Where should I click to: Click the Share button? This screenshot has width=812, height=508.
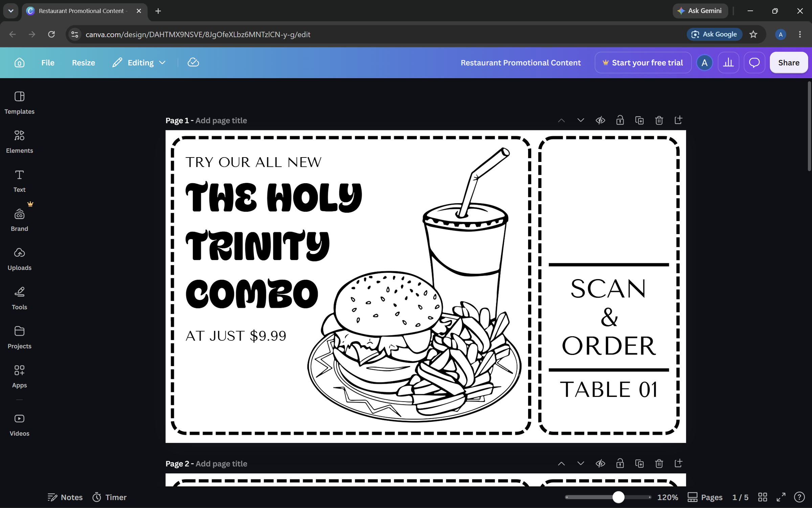(x=789, y=63)
